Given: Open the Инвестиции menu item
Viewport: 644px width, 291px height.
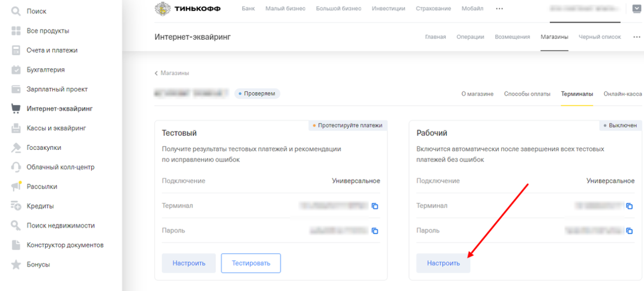Looking at the screenshot, I should coord(389,9).
